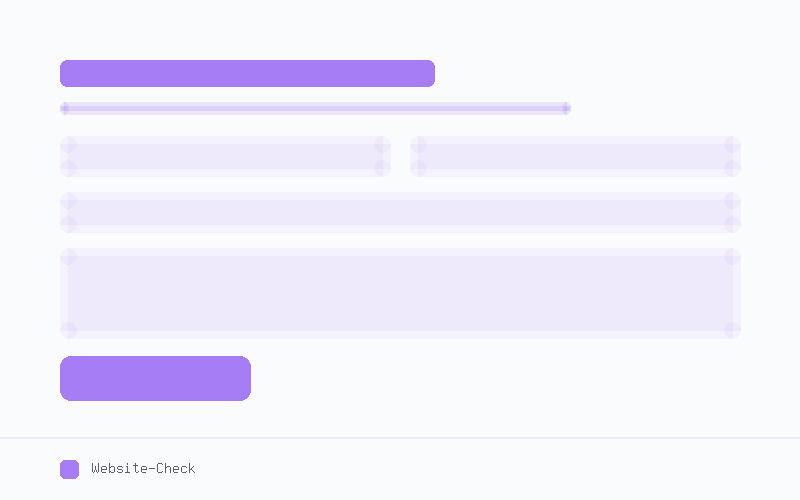Image resolution: width=800 pixels, height=500 pixels.
Task: Click the purple Website-Check logo square
Action: point(69,469)
